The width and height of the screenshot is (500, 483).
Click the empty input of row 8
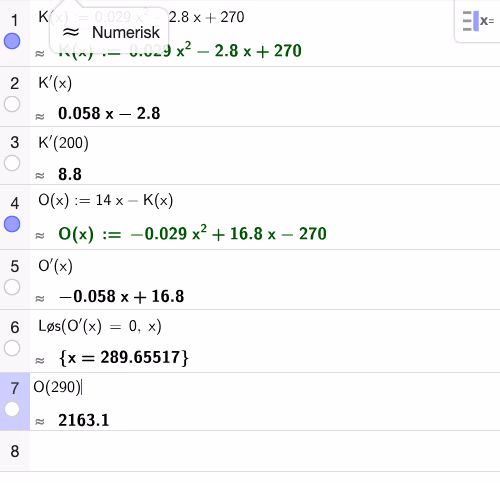click(265, 451)
